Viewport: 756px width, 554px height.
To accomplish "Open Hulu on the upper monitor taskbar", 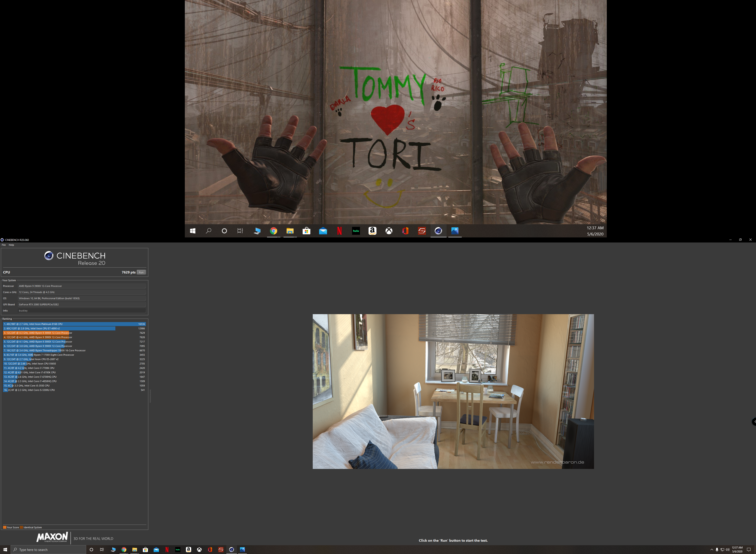I will pos(356,231).
